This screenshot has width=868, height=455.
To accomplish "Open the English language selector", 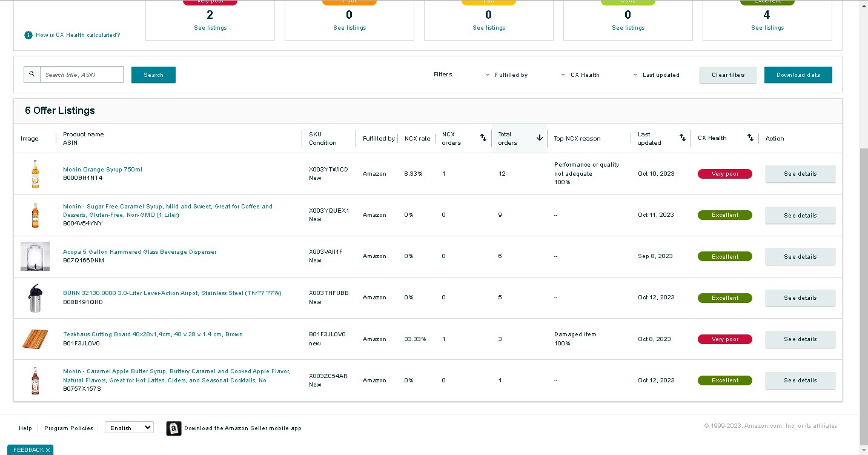I will pyautogui.click(x=129, y=428).
